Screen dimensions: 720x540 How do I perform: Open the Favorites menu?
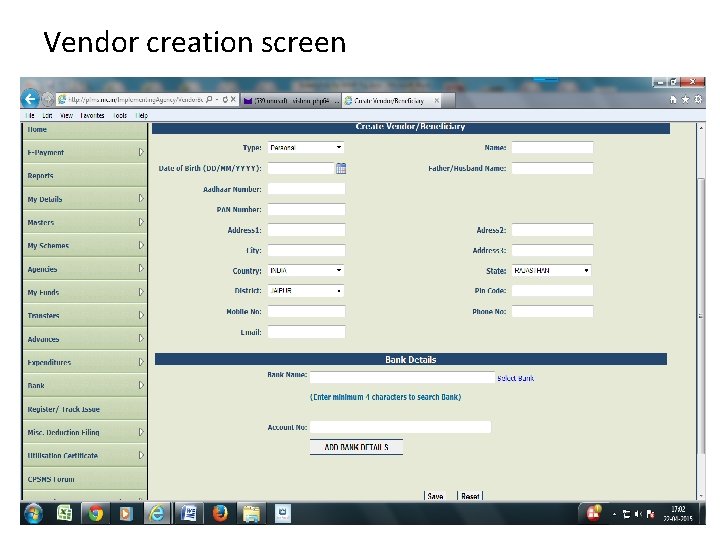click(92, 116)
